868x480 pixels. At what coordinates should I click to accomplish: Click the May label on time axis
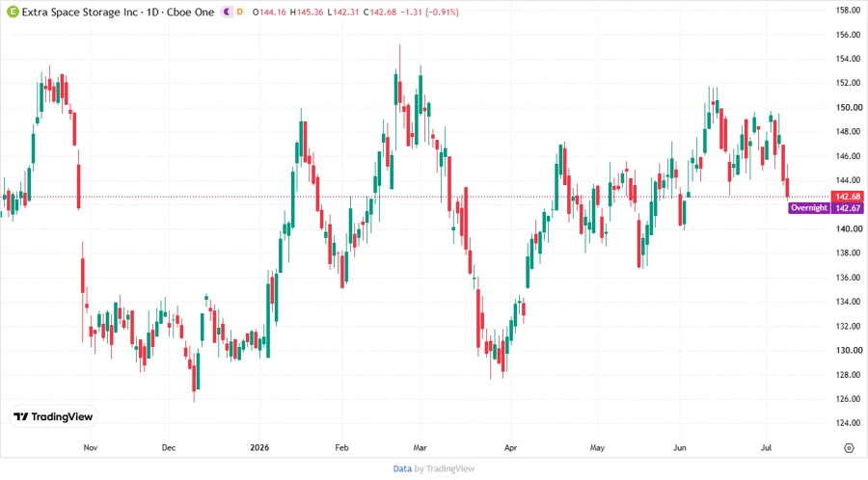pos(597,447)
